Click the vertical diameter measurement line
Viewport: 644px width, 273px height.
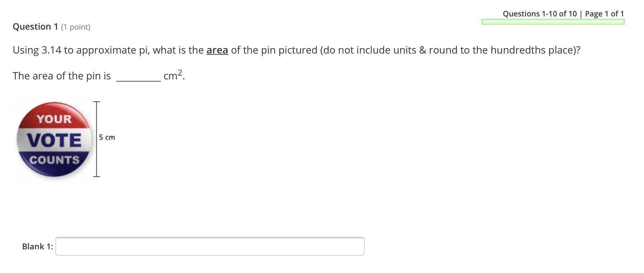tap(97, 139)
